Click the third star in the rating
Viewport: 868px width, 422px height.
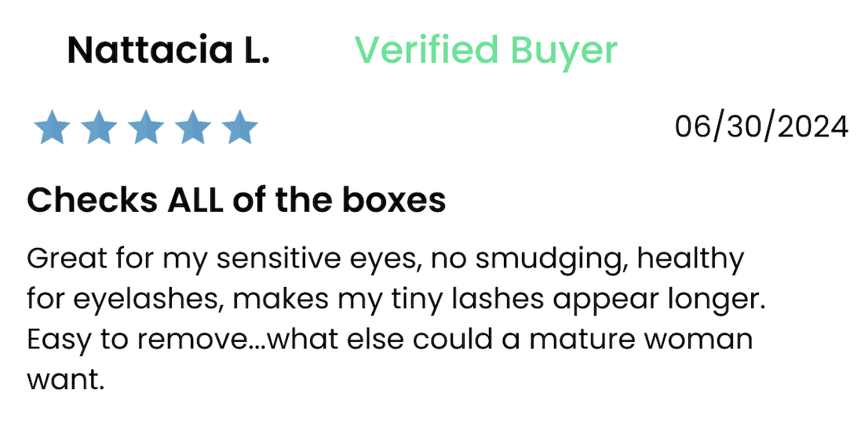146,127
